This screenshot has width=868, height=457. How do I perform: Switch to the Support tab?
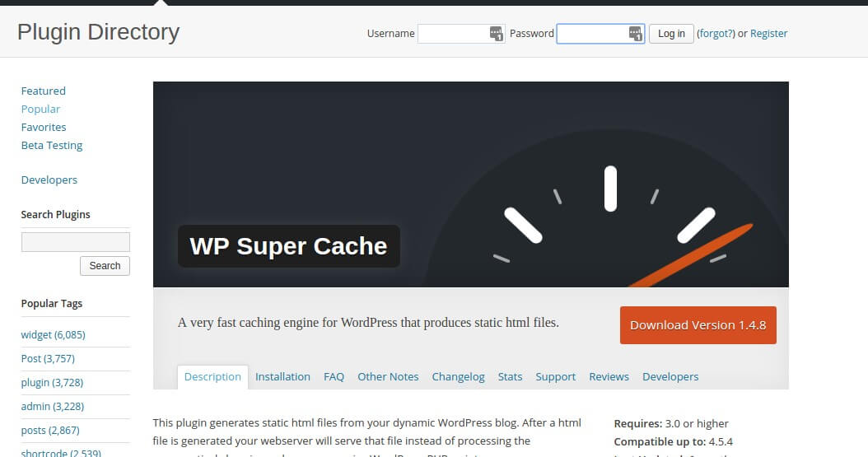(x=555, y=377)
